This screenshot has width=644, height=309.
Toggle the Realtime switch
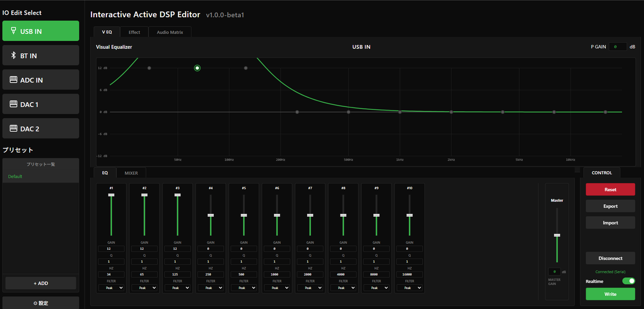click(629, 281)
